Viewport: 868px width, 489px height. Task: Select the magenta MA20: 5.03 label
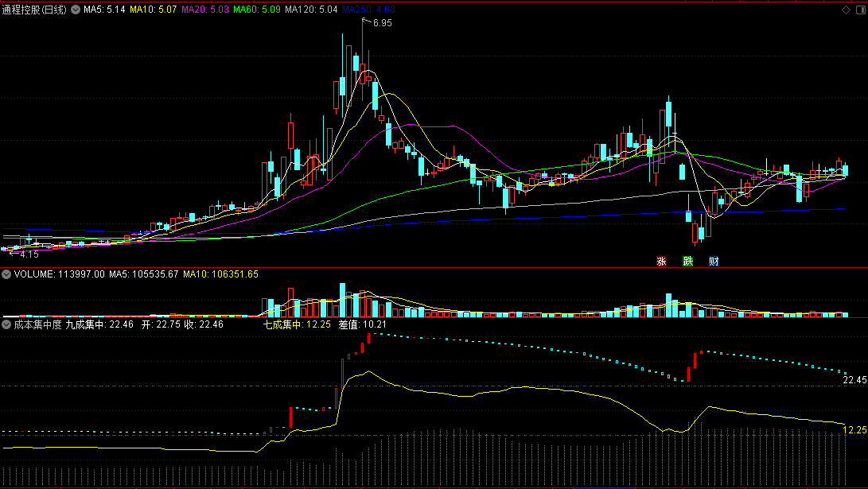[x=204, y=10]
